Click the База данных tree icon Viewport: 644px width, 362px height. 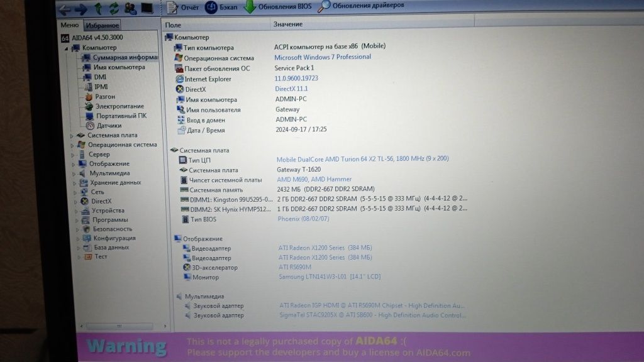coord(87,248)
